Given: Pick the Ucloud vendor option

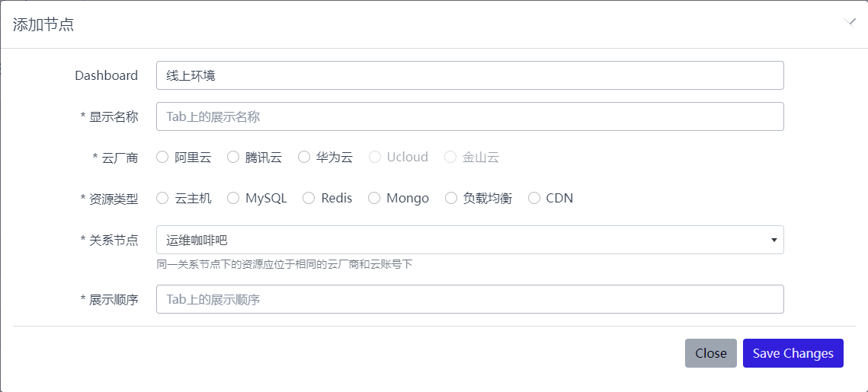Looking at the screenshot, I should point(375,158).
